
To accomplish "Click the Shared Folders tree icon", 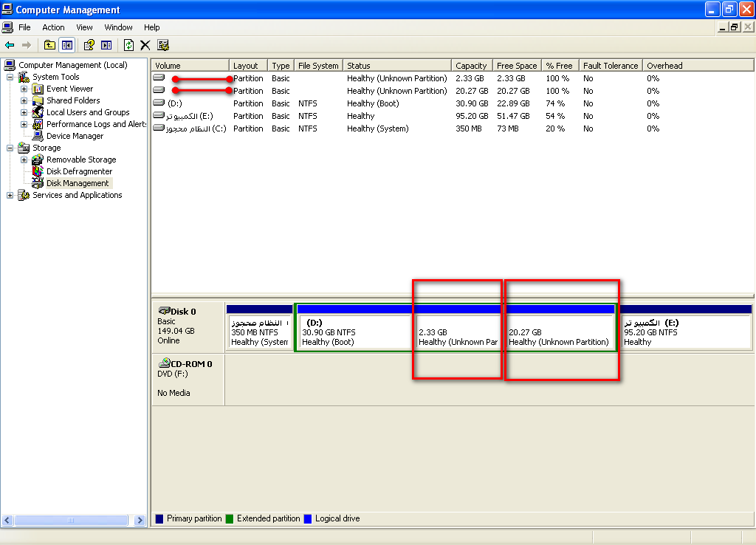I will pos(38,100).
